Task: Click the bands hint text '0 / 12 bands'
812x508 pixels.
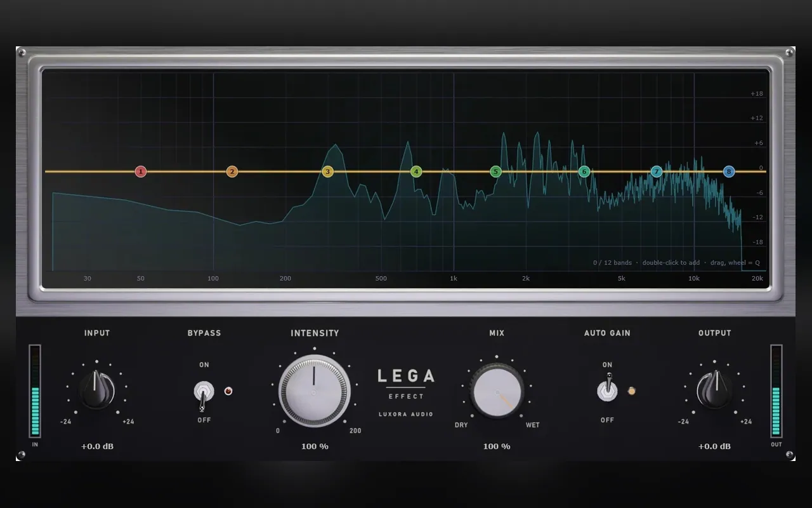Action: click(x=613, y=263)
